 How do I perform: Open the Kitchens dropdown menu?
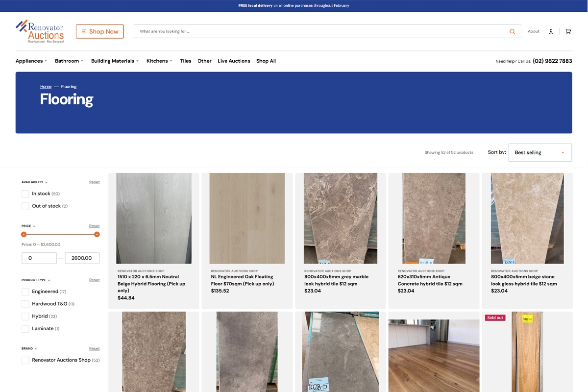click(x=160, y=61)
